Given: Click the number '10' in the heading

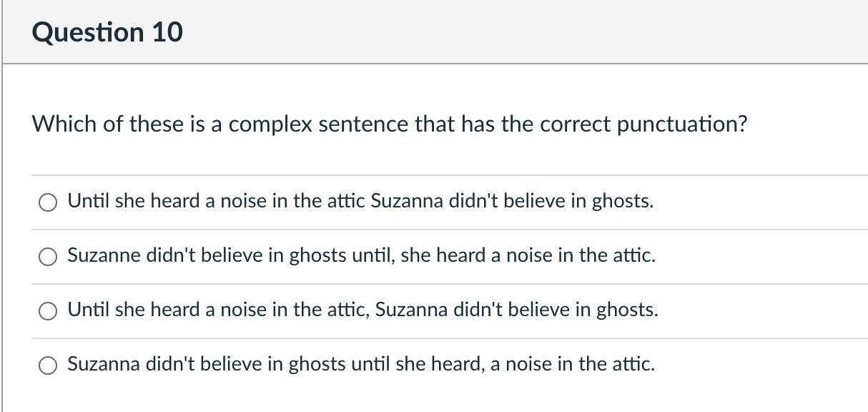Looking at the screenshot, I should point(167,33).
